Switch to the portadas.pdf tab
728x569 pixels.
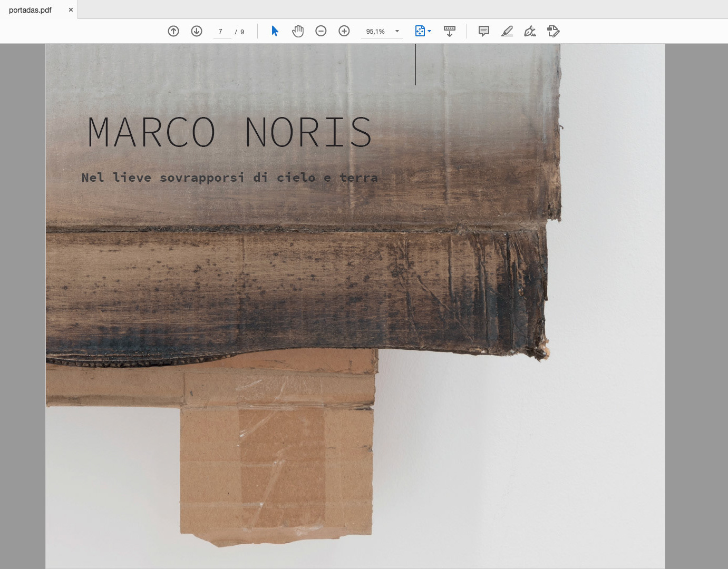(31, 9)
